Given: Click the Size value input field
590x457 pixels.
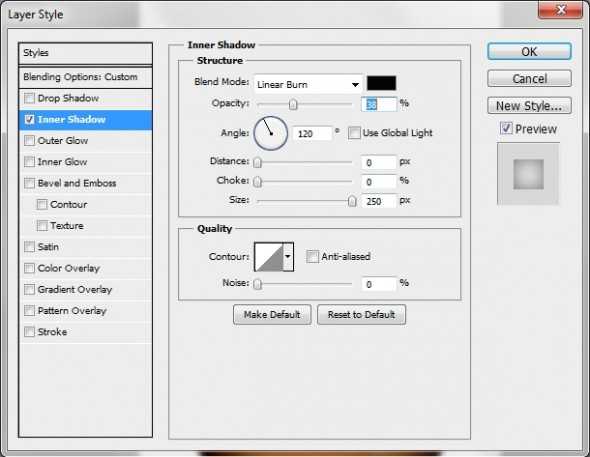Looking at the screenshot, I should pos(379,201).
